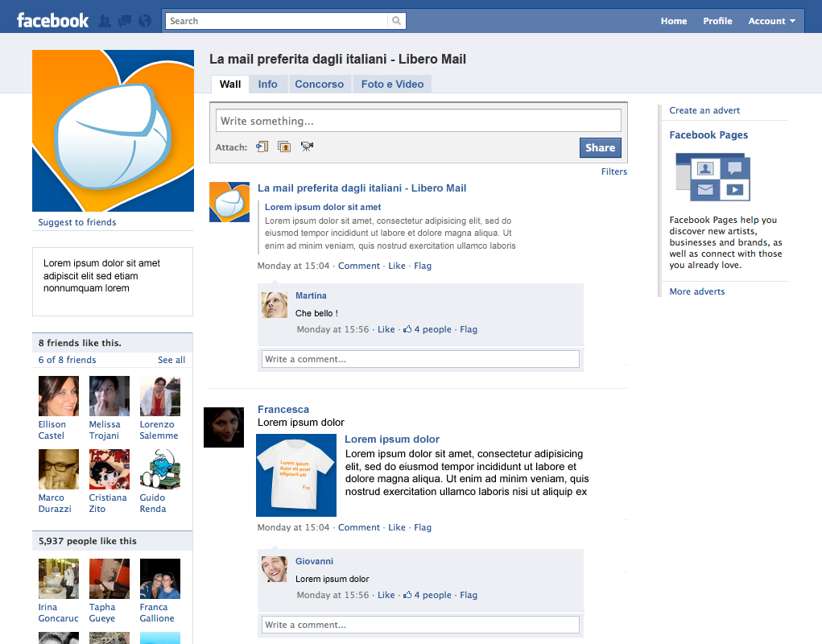Click Ellison Castel's photo
Image resolution: width=822 pixels, height=644 pixels.
click(59, 396)
